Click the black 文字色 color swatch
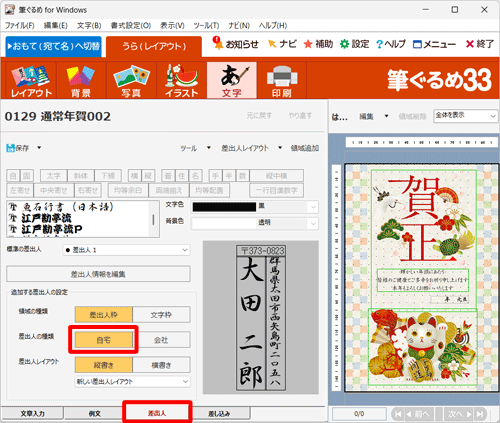This screenshot has height=423, width=500. [224, 207]
